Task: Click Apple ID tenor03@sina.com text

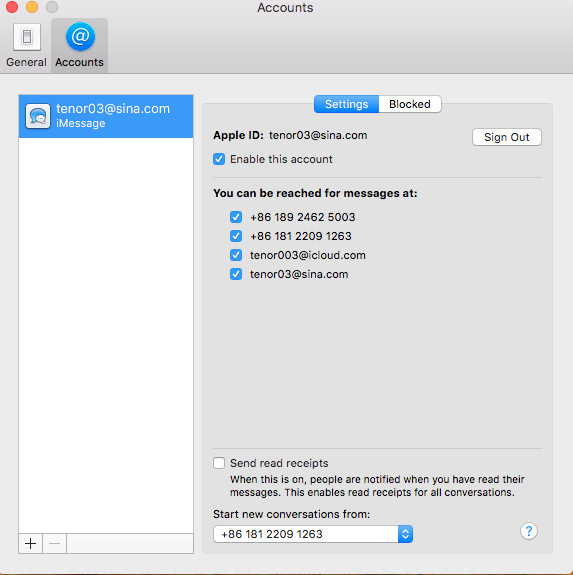Action: (x=290, y=135)
